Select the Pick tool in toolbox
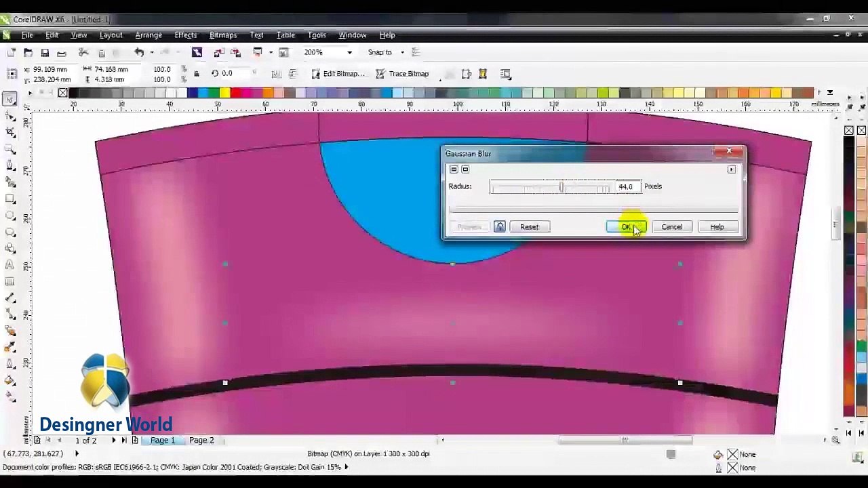868x488 pixels. coord(10,99)
